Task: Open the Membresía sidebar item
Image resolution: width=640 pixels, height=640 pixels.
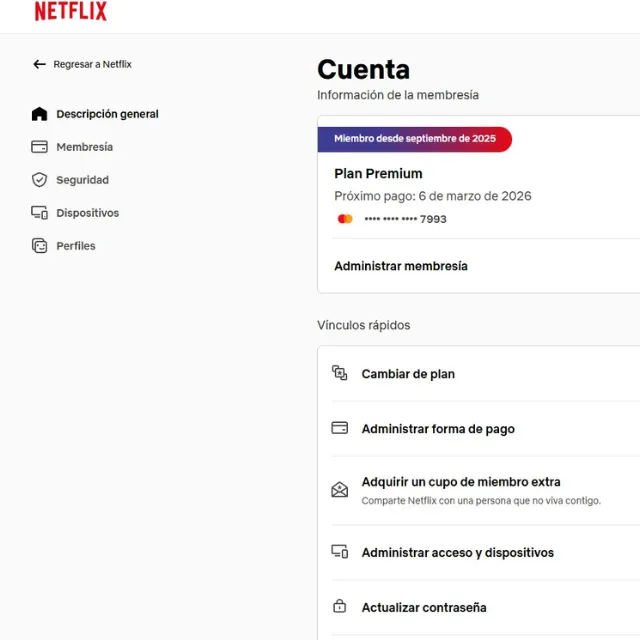Action: [x=84, y=147]
